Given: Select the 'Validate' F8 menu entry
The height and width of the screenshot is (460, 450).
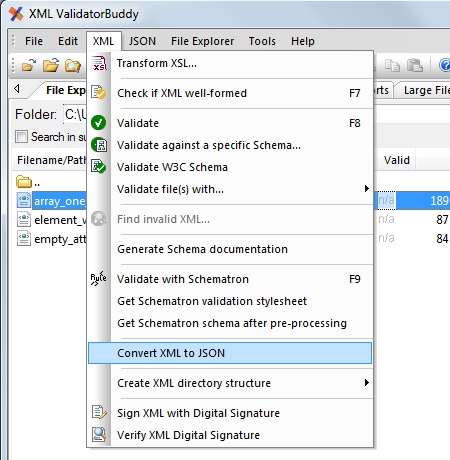Looking at the screenshot, I should [x=230, y=123].
